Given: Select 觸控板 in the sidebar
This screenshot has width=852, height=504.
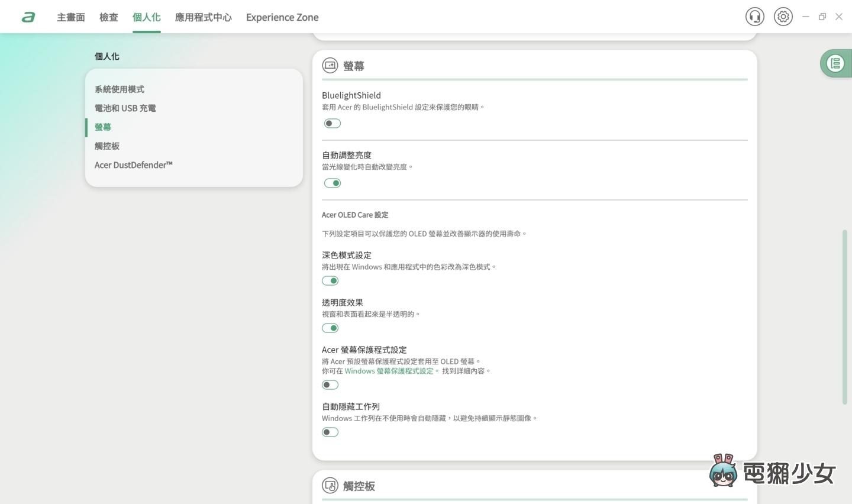Looking at the screenshot, I should click(x=107, y=146).
